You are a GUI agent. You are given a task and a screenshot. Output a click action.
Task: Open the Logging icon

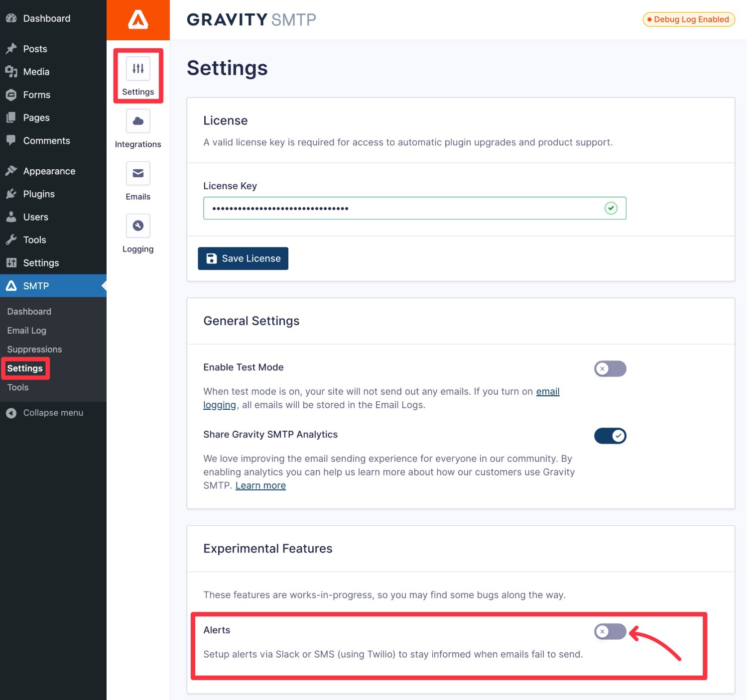click(x=138, y=226)
